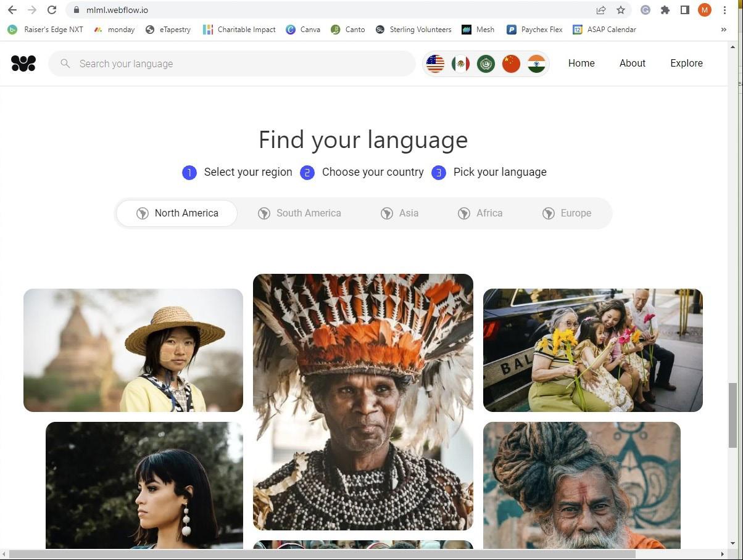Open the Chrome three-dot menu
This screenshot has height=560, width=743.
pos(725,10)
